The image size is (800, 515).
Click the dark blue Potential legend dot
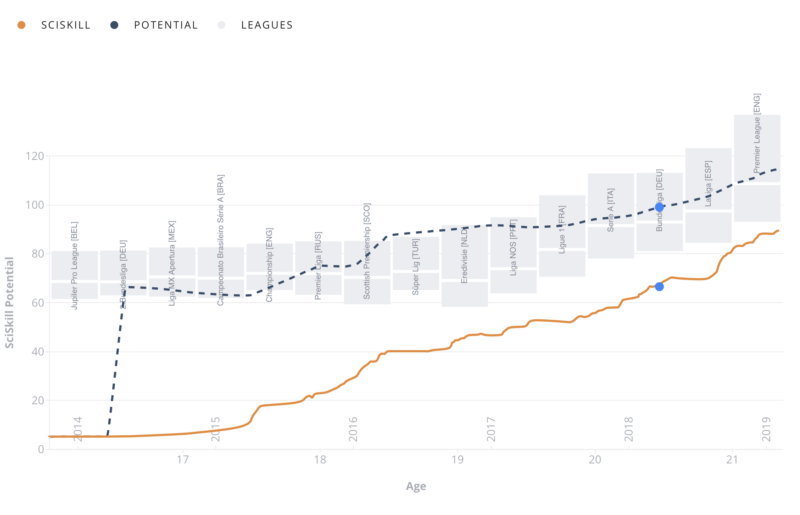(114, 25)
